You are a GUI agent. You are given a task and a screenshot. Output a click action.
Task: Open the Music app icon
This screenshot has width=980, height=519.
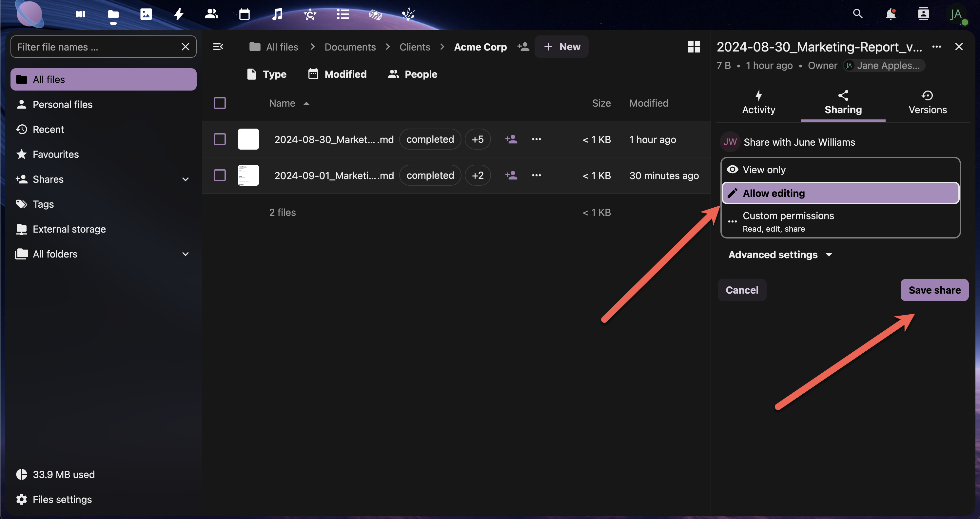click(277, 14)
